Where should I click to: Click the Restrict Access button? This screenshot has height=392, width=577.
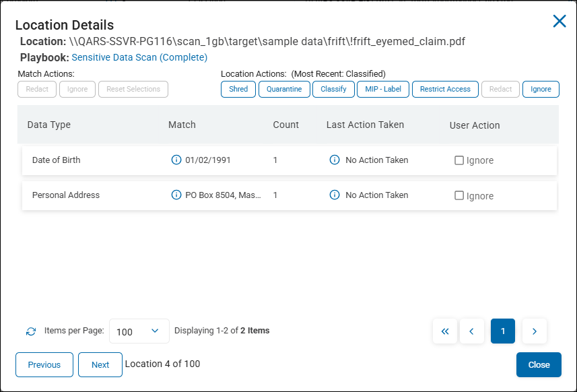pyautogui.click(x=445, y=89)
